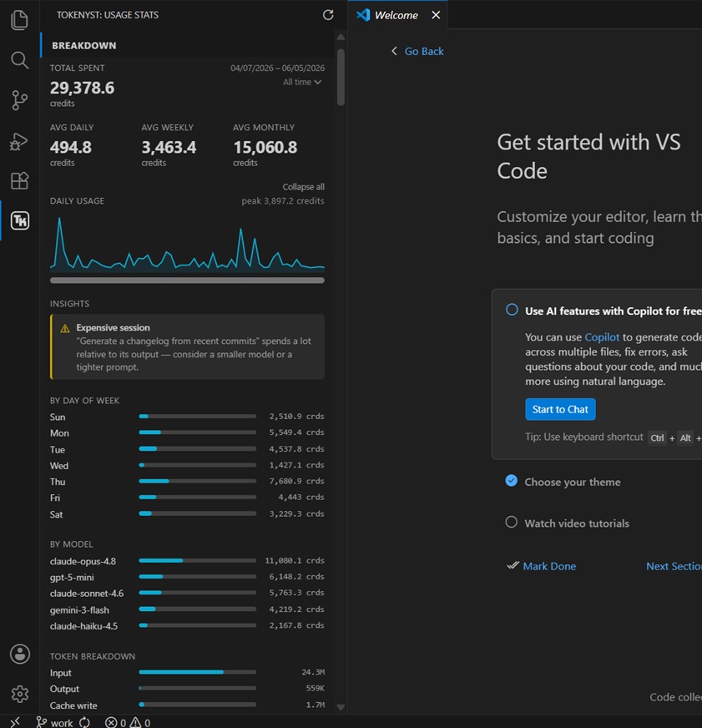Screen dimensions: 702x728
Task: Click the sidebar scroll up arrow
Action: point(341,37)
